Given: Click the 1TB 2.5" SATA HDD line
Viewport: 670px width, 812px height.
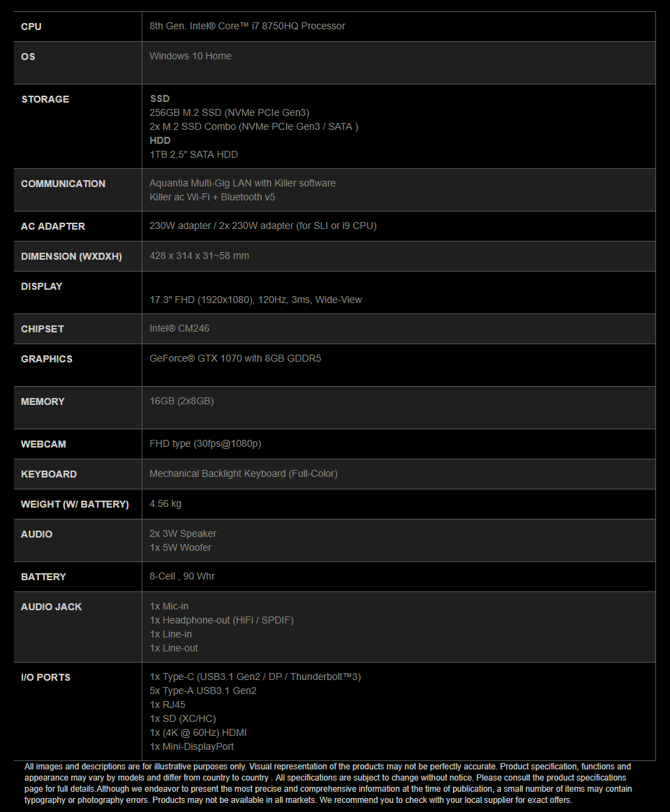Looking at the screenshot, I should [193, 154].
